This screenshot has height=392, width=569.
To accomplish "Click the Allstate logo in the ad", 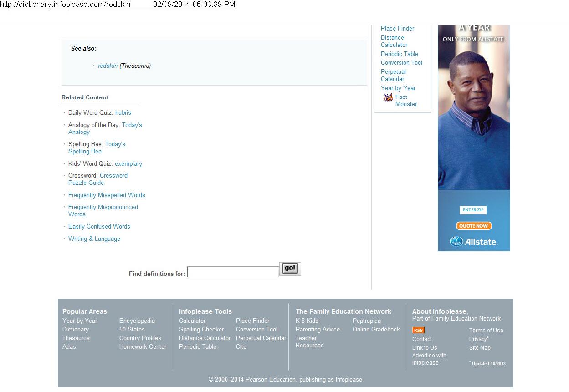I will coord(473,242).
